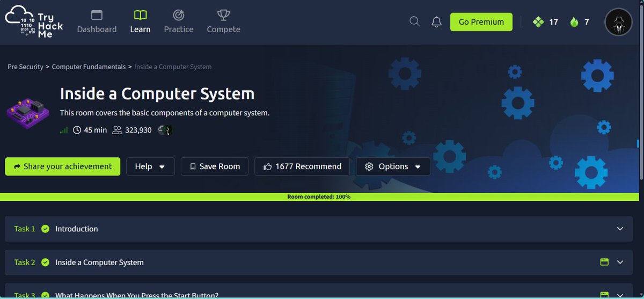Open the TryHackMe logo home link
Viewport: 644px width, 299px height.
point(34,22)
